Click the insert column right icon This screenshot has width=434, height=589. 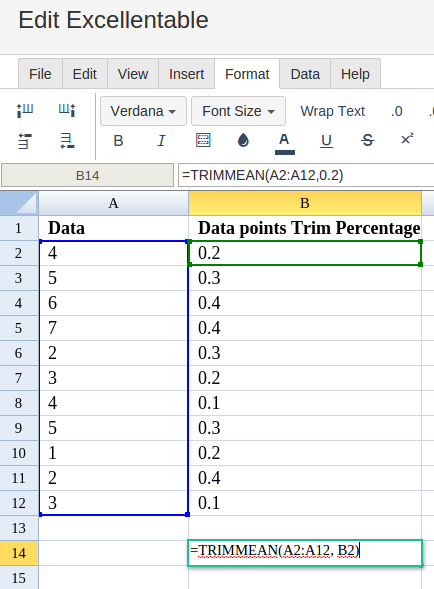(67, 111)
